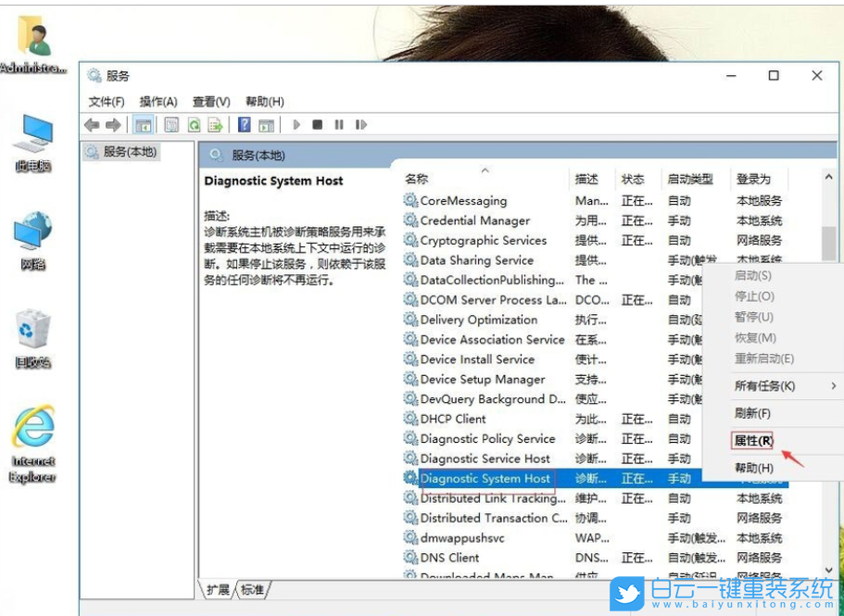
Task: Sort the list by the 名称 column header
Action: pos(417,179)
